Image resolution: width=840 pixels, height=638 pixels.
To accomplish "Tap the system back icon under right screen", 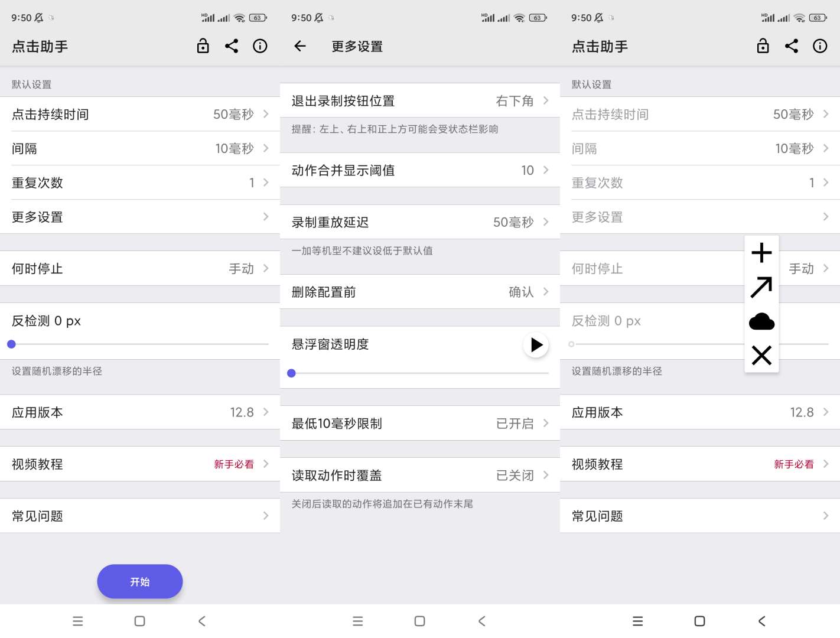I will click(761, 621).
